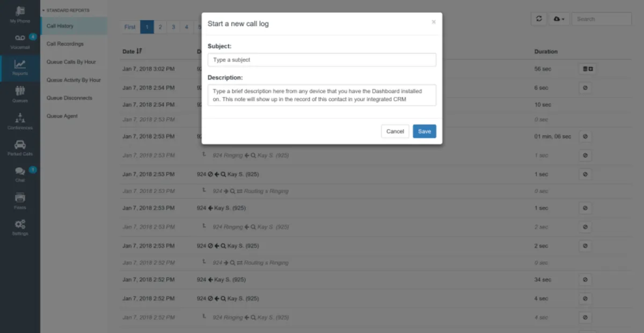Click the Subject text field
The image size is (644, 333).
point(321,60)
